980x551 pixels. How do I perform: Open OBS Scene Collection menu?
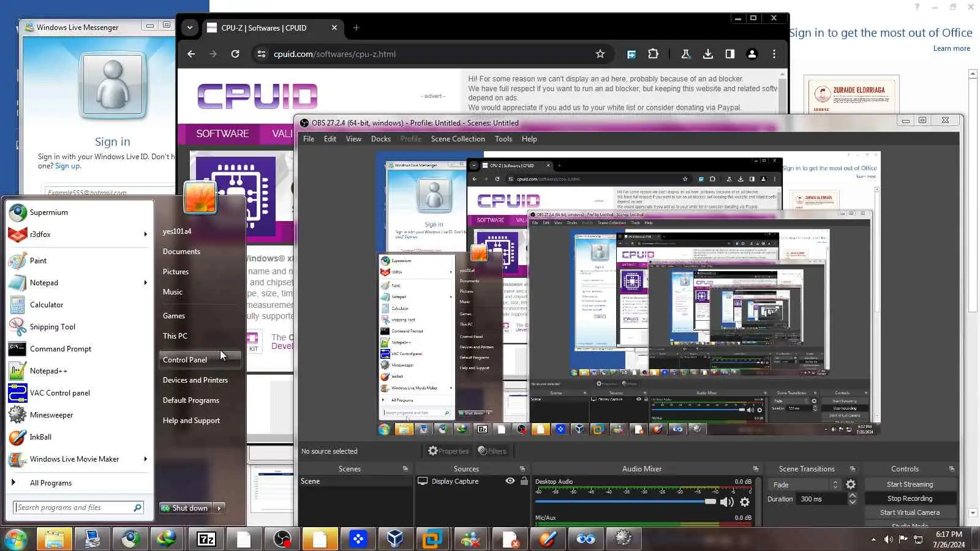coord(458,139)
